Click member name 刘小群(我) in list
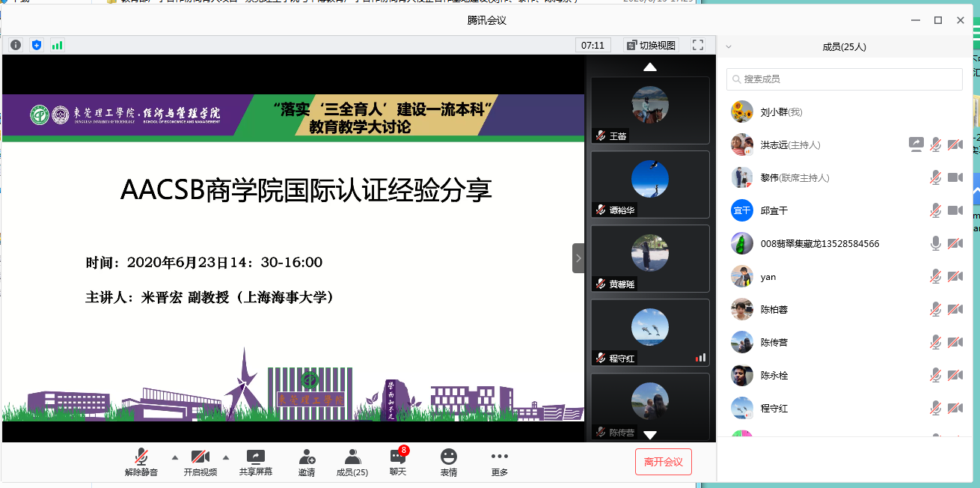 tap(781, 112)
